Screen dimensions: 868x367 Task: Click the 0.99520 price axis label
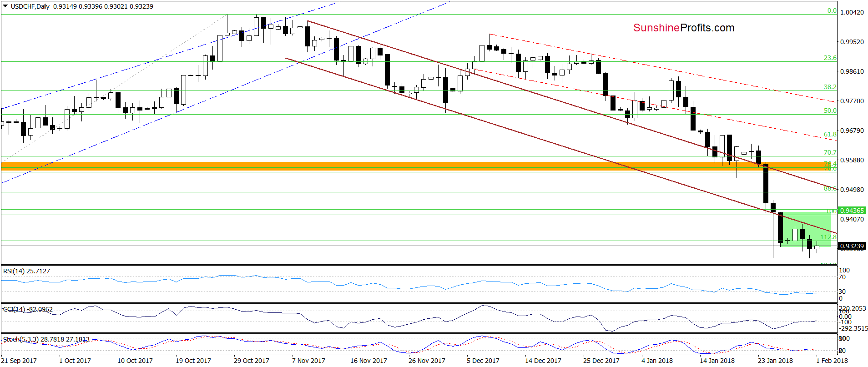(852, 42)
